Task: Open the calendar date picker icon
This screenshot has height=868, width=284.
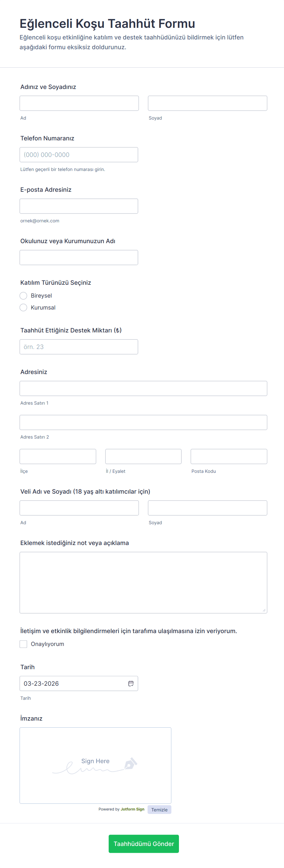Action: tap(131, 683)
